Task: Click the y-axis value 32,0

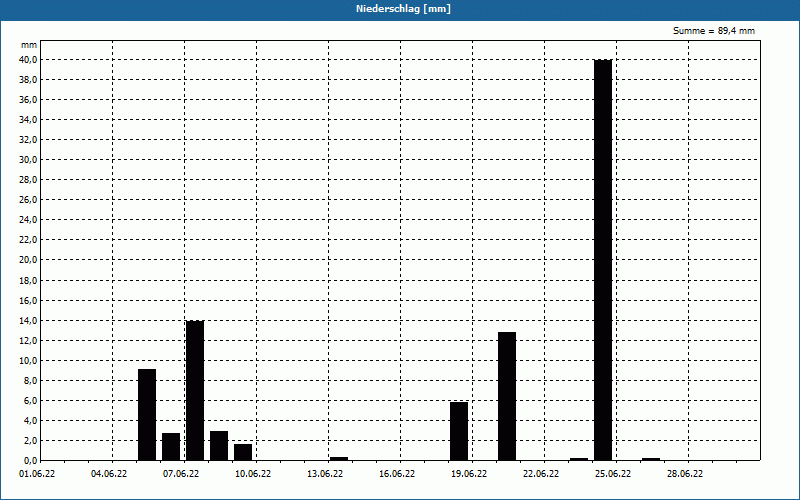Action: point(29,140)
